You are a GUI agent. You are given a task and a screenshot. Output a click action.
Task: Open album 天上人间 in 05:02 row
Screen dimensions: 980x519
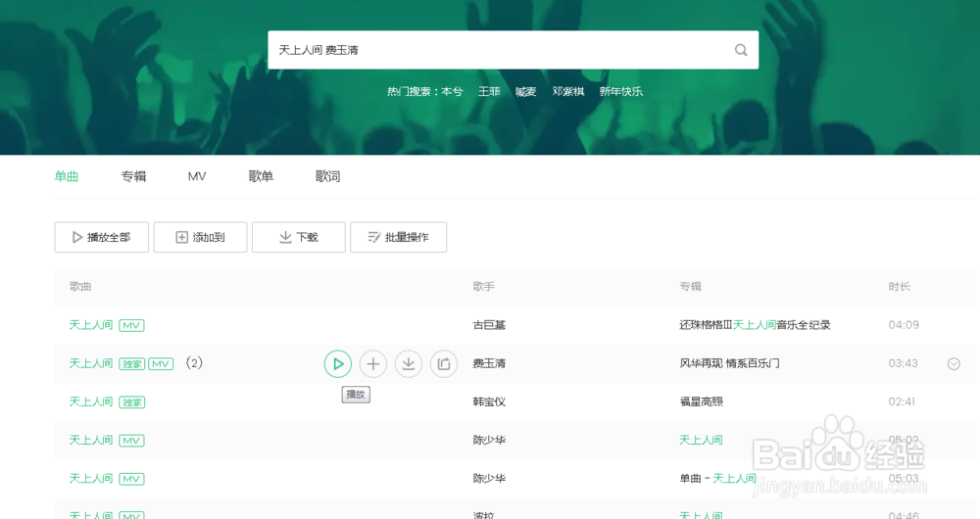[702, 441]
